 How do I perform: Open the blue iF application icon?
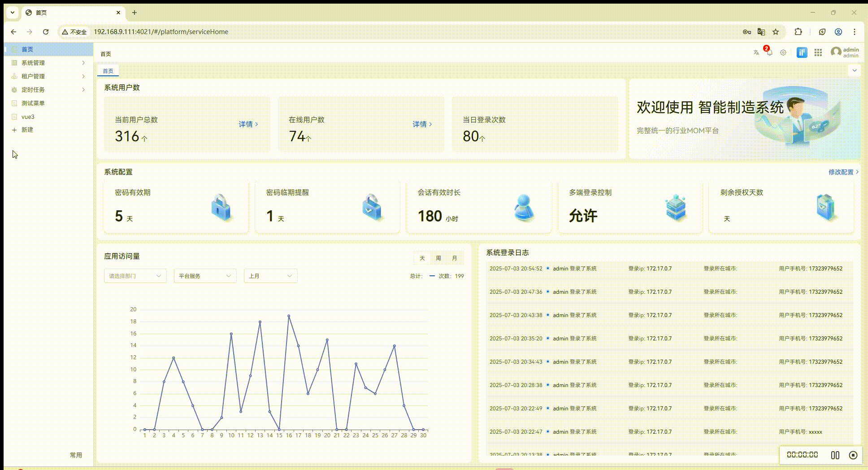coord(802,52)
